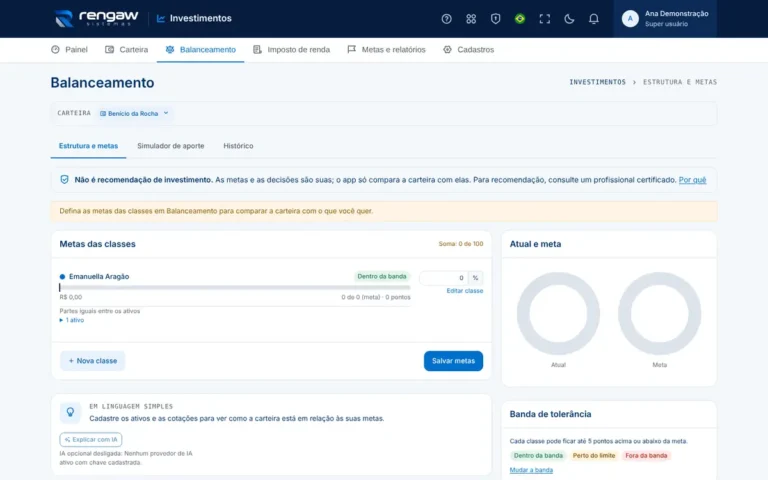Click the shield security icon
Screen dimensions: 768x480
coord(495,19)
